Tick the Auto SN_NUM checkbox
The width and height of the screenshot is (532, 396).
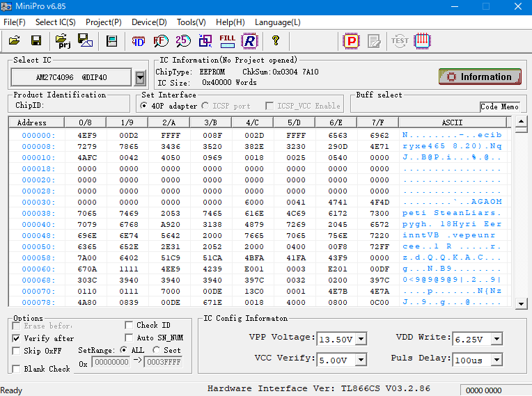(129, 338)
